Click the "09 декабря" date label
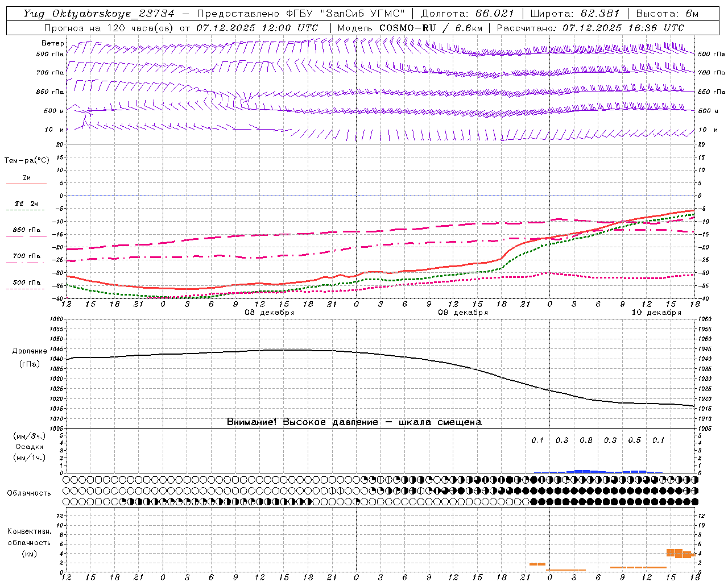Image resolution: width=728 pixels, height=582 pixels. 463,313
